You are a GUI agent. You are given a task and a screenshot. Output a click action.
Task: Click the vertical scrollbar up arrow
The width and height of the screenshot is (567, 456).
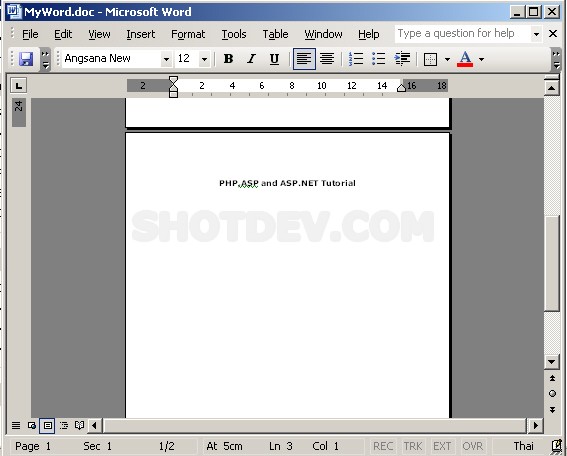tap(551, 88)
